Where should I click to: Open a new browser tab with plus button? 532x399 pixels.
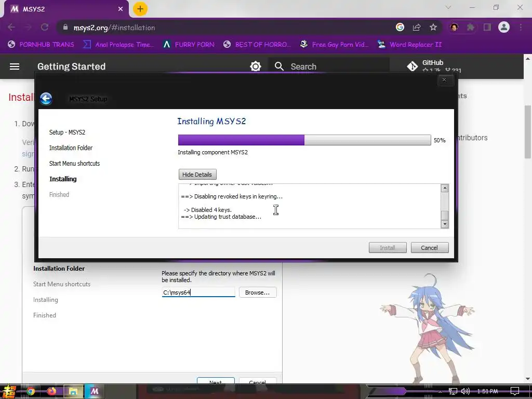[x=140, y=9]
